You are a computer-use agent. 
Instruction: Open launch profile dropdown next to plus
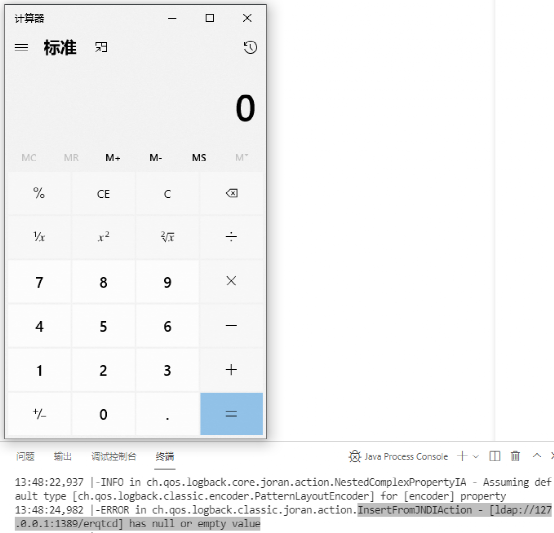(x=476, y=456)
